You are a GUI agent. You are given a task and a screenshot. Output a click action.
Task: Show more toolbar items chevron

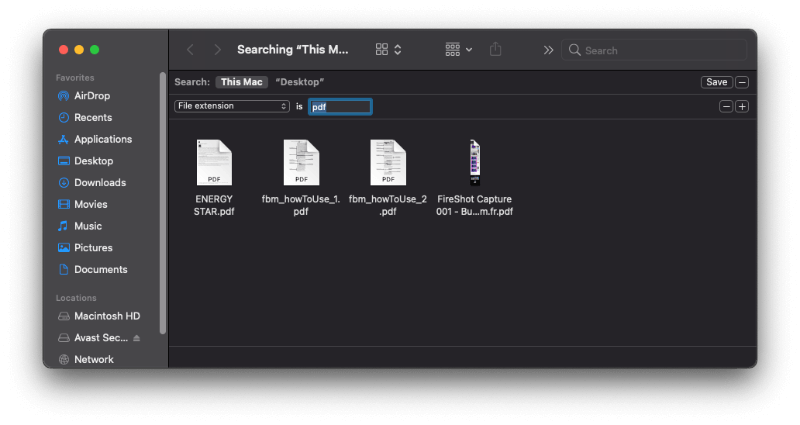coord(548,50)
